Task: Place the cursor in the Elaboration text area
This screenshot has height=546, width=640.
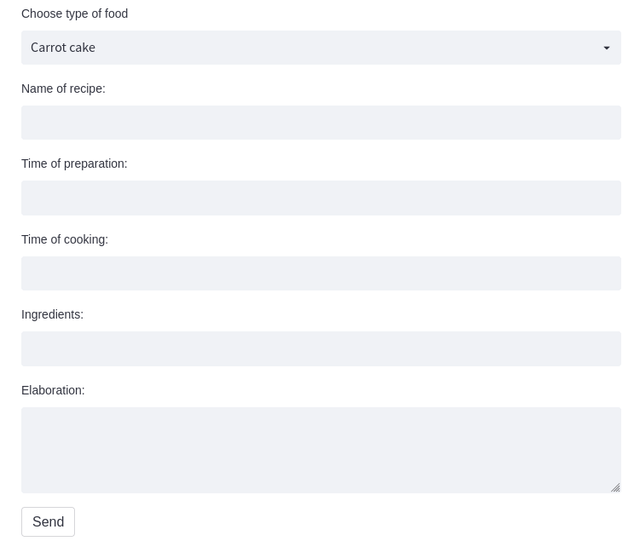Action: 321,450
